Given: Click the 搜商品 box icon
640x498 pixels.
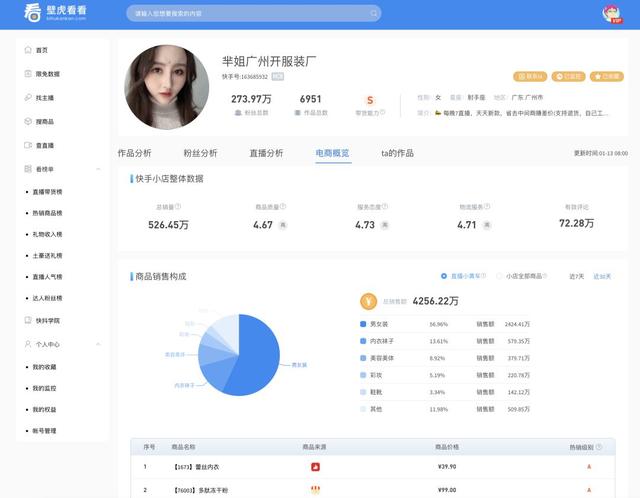Looking at the screenshot, I should point(28,121).
